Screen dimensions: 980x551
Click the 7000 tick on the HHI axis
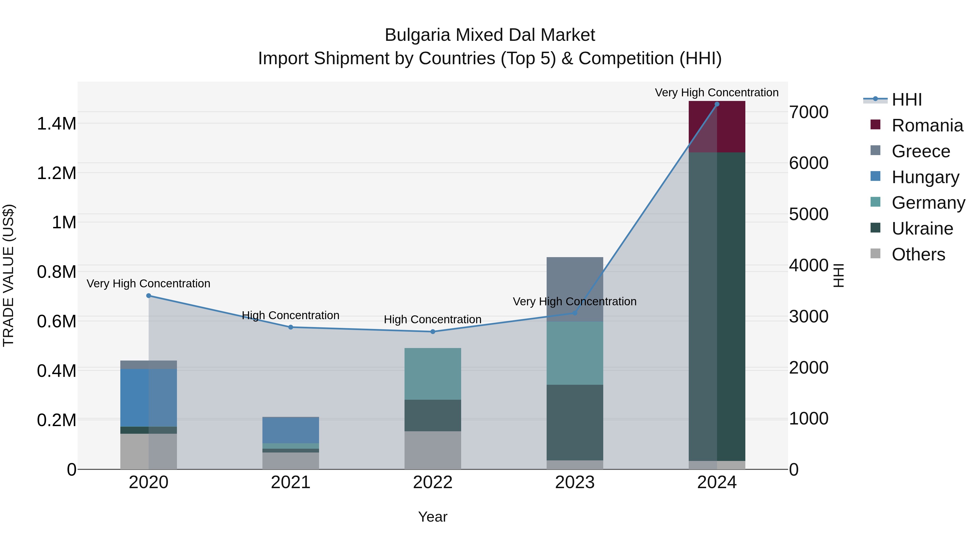point(809,112)
